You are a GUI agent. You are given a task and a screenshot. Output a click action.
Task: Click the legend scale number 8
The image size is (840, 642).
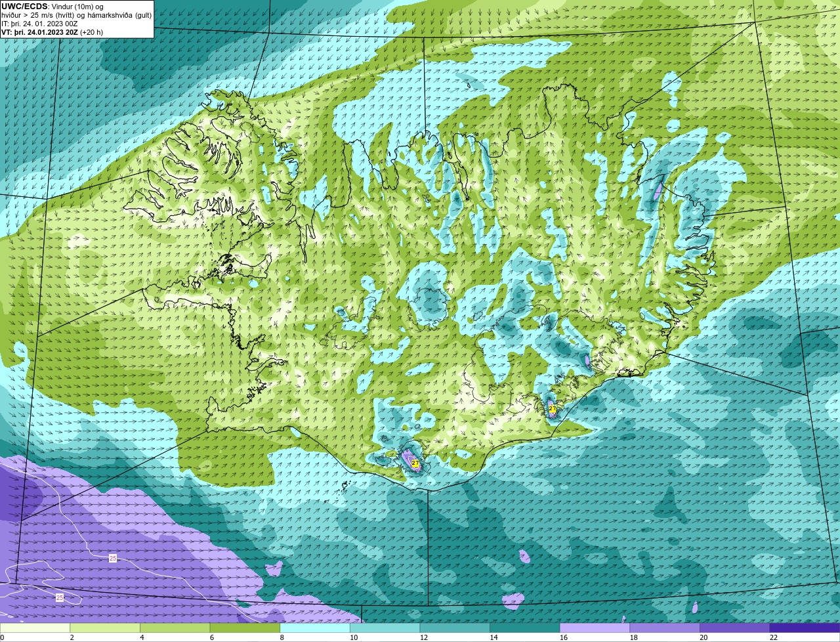tap(282, 637)
